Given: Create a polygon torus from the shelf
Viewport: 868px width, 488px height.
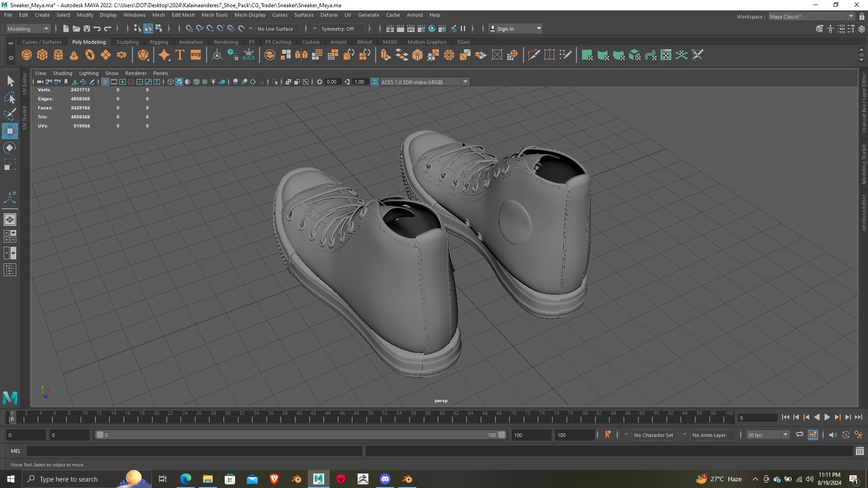Looking at the screenshot, I should click(90, 55).
